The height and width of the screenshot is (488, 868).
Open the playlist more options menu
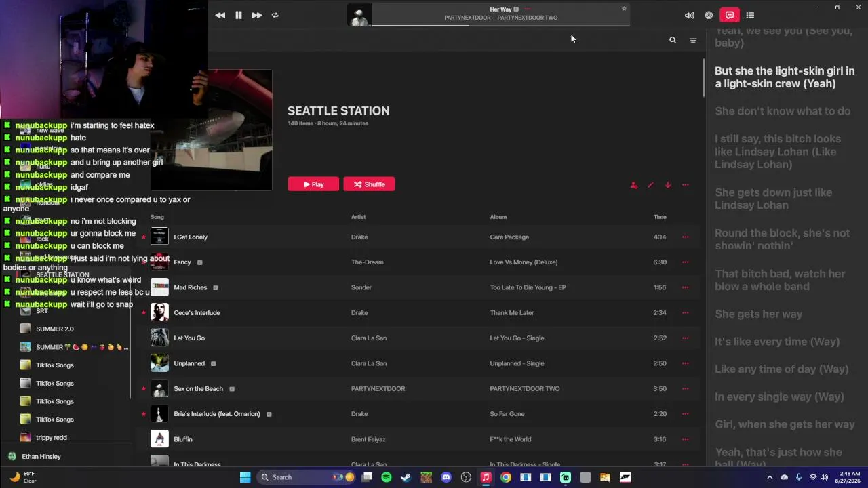(x=686, y=185)
